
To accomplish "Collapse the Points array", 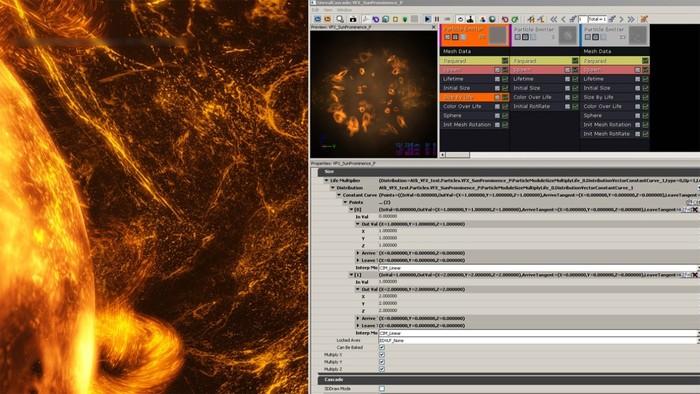I will pos(345,202).
